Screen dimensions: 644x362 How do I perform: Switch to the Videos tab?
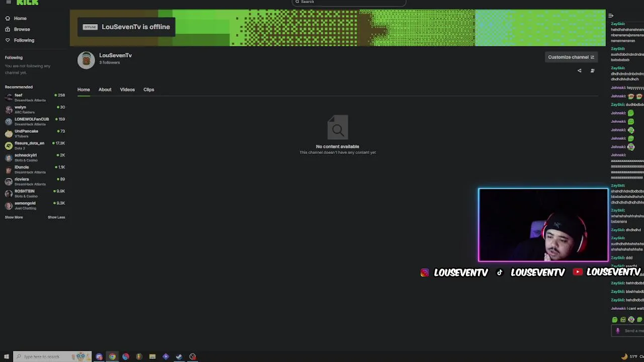click(x=127, y=89)
